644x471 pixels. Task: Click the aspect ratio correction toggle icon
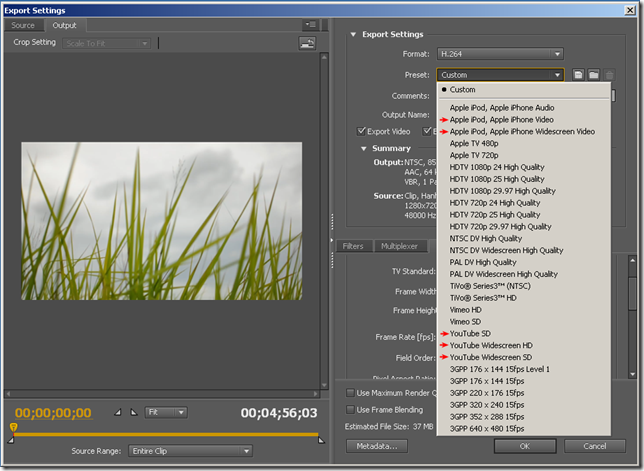[306, 43]
